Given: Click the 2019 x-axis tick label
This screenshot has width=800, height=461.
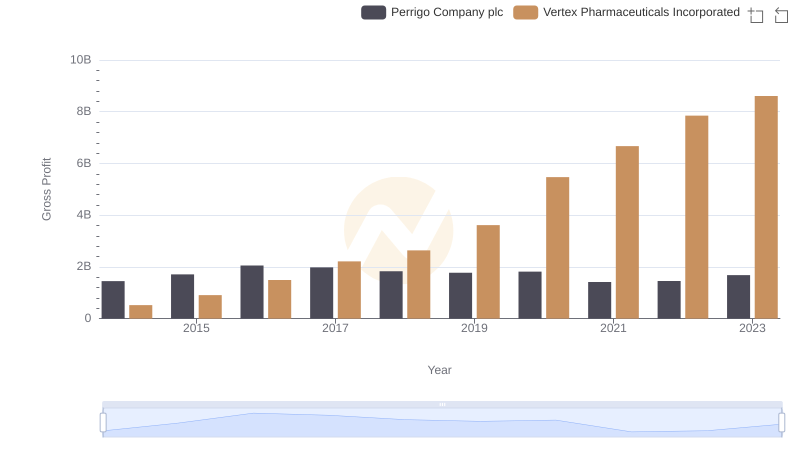Looking at the screenshot, I should [474, 328].
